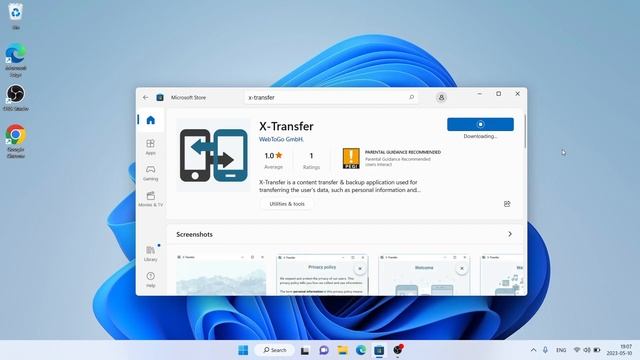Open the Home section in sidebar

pyautogui.click(x=151, y=120)
